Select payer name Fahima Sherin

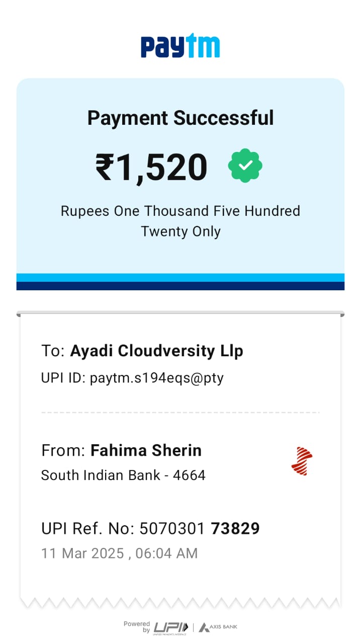(146, 450)
